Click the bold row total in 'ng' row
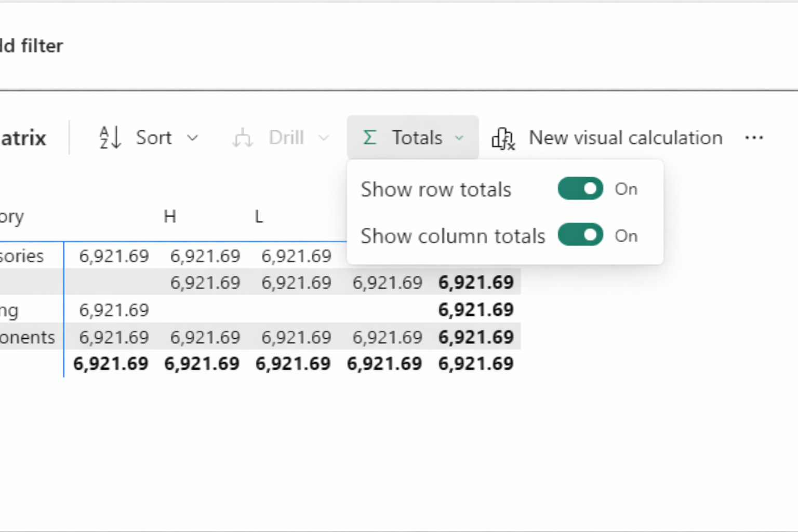Image resolution: width=798 pixels, height=532 pixels. point(476,310)
